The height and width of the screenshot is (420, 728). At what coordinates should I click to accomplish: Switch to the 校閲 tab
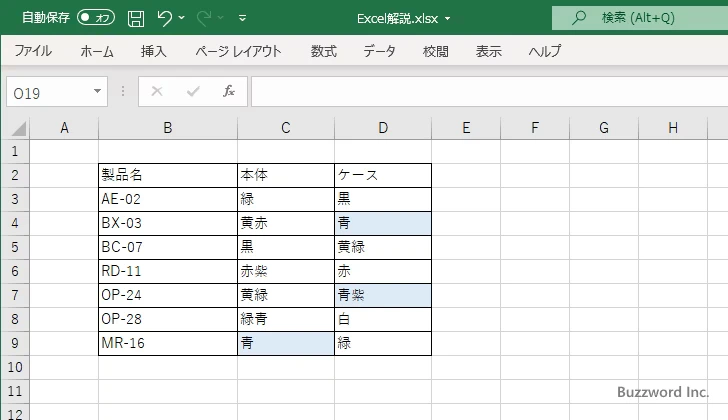[436, 51]
